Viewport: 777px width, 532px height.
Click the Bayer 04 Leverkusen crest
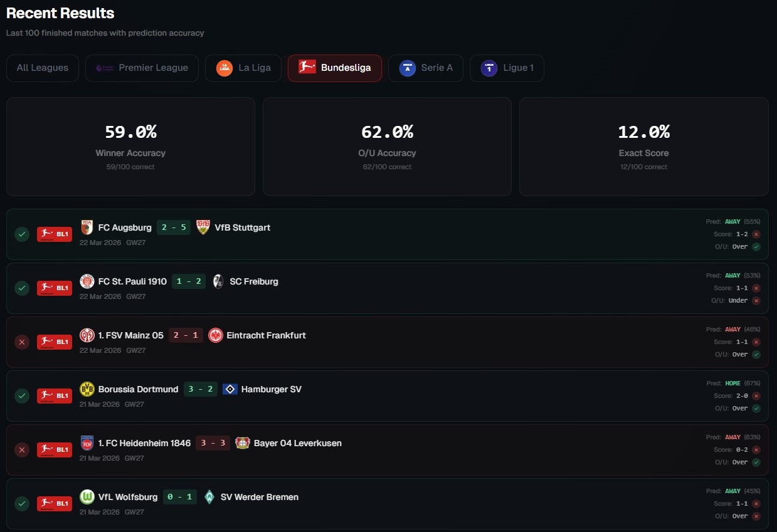[x=243, y=443]
